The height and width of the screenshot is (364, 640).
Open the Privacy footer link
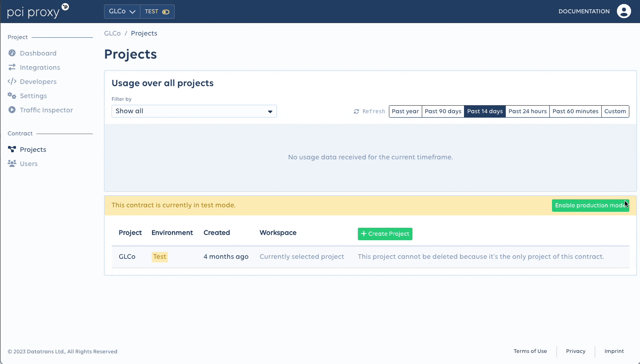point(576,351)
